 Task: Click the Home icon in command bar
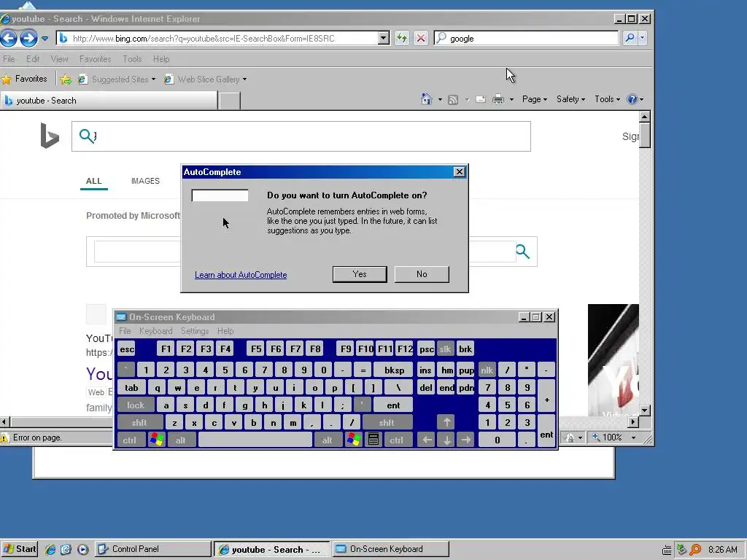point(426,99)
